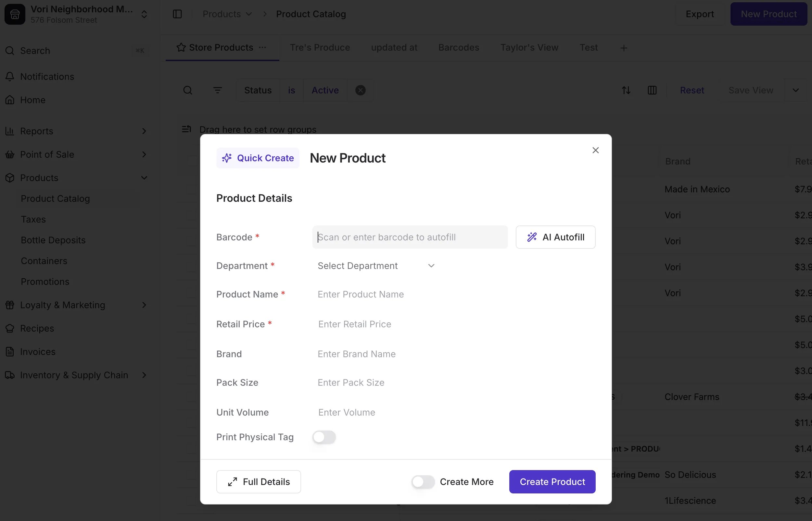This screenshot has width=812, height=521.
Task: Open the Select Department dropdown
Action: (x=376, y=266)
